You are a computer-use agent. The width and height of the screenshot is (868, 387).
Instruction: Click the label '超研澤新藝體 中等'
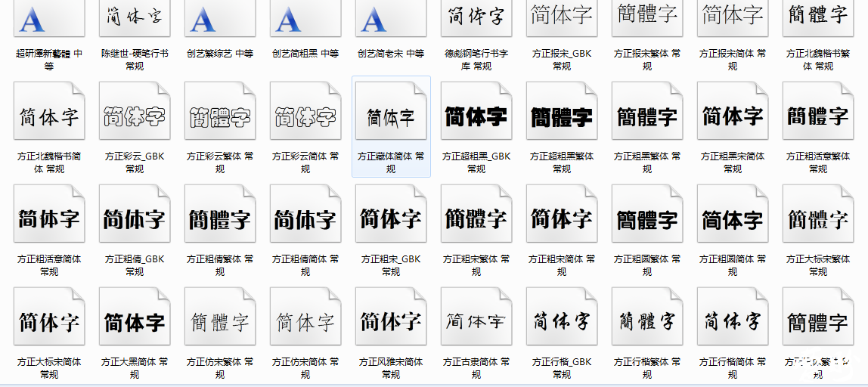49,60
